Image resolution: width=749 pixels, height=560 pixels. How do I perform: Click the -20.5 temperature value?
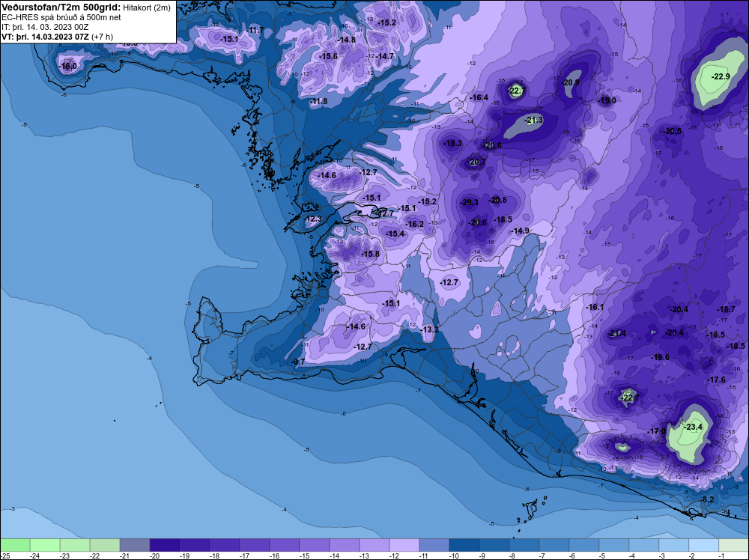click(671, 131)
